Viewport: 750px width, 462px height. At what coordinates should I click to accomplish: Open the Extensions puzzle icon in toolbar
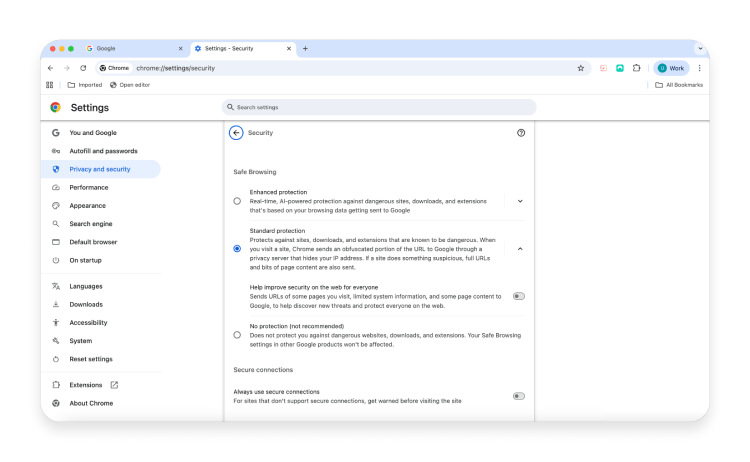(636, 68)
